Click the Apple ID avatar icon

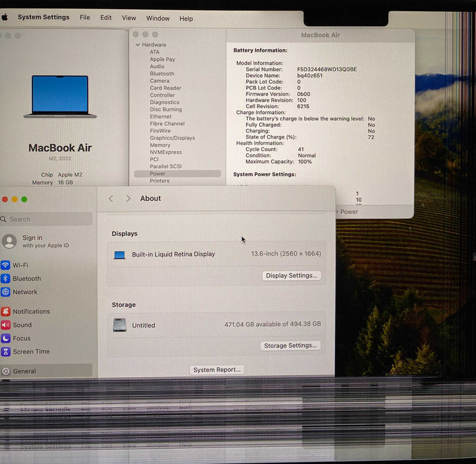(x=9, y=241)
